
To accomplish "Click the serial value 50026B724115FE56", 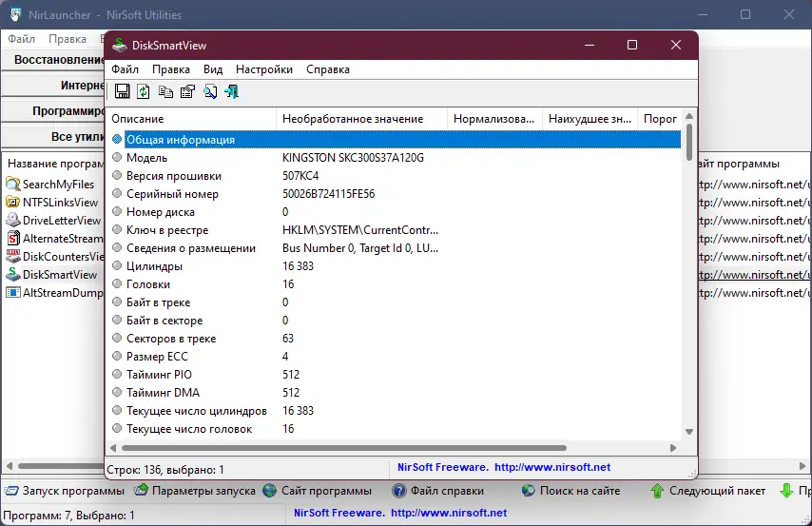I will tap(328, 194).
